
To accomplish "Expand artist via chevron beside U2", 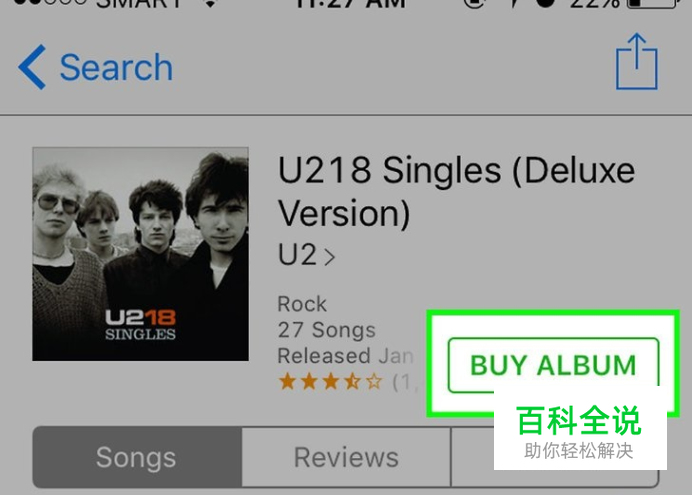I will (x=330, y=257).
